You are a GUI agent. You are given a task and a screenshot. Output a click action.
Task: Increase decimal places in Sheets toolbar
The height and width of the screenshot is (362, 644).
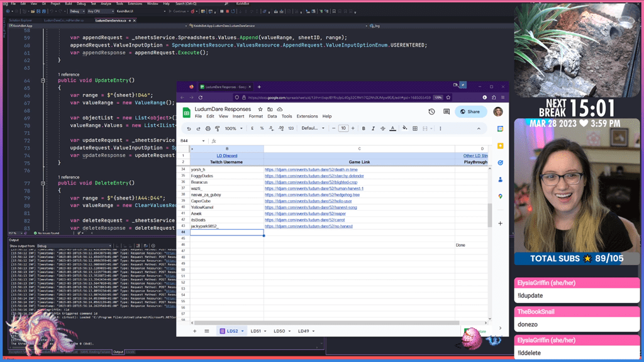click(x=281, y=128)
